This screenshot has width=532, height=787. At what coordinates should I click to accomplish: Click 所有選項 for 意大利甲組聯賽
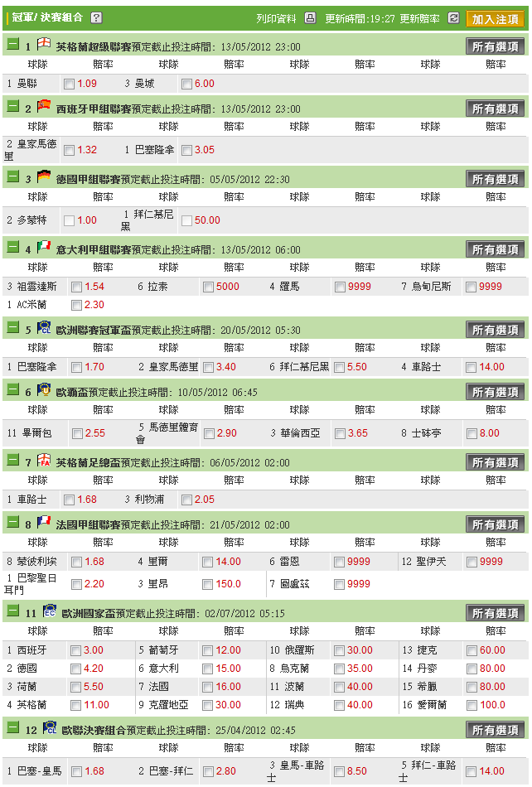[x=496, y=249]
